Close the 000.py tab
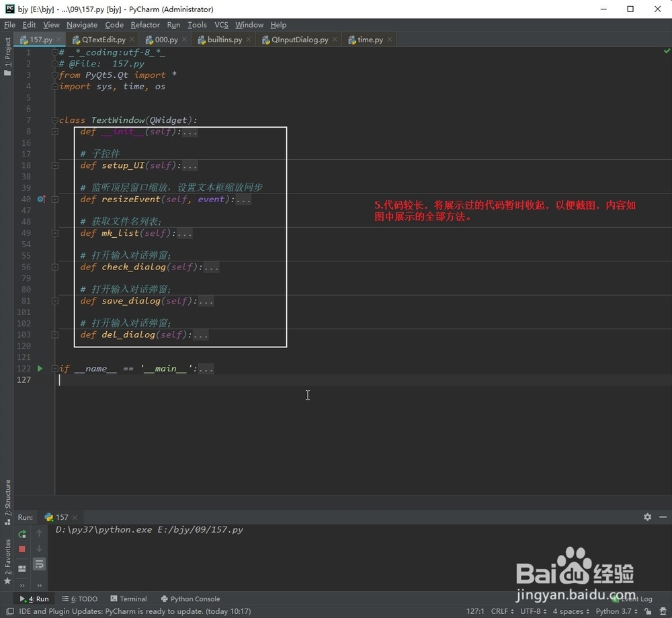This screenshot has height=618, width=672. coord(184,40)
